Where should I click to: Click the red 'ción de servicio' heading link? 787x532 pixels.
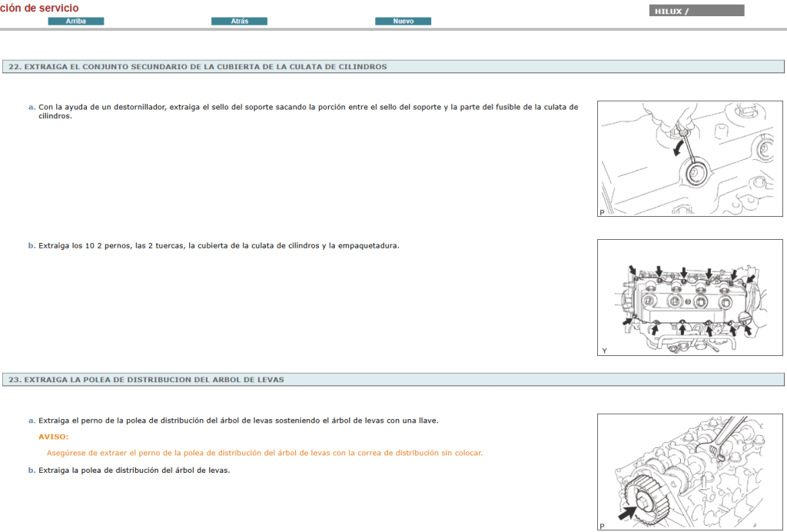click(x=40, y=7)
